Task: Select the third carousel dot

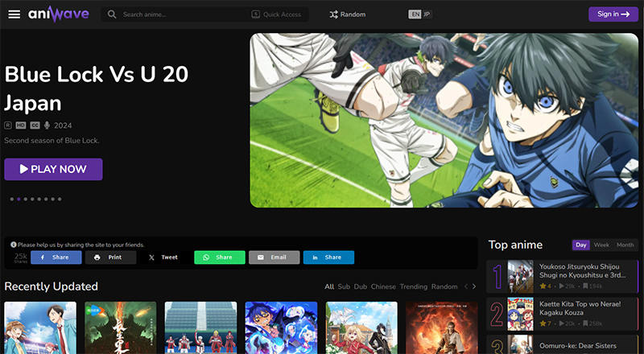Action: 26,200
